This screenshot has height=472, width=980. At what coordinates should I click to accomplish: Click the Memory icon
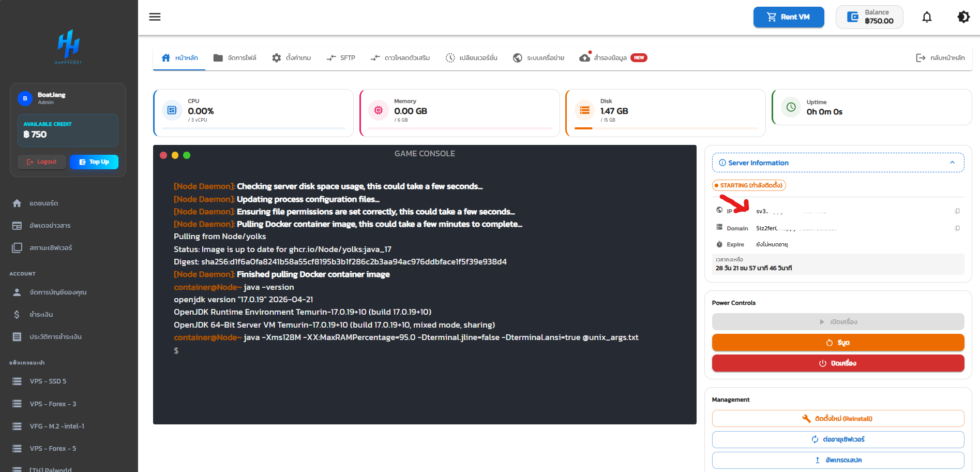(379, 110)
